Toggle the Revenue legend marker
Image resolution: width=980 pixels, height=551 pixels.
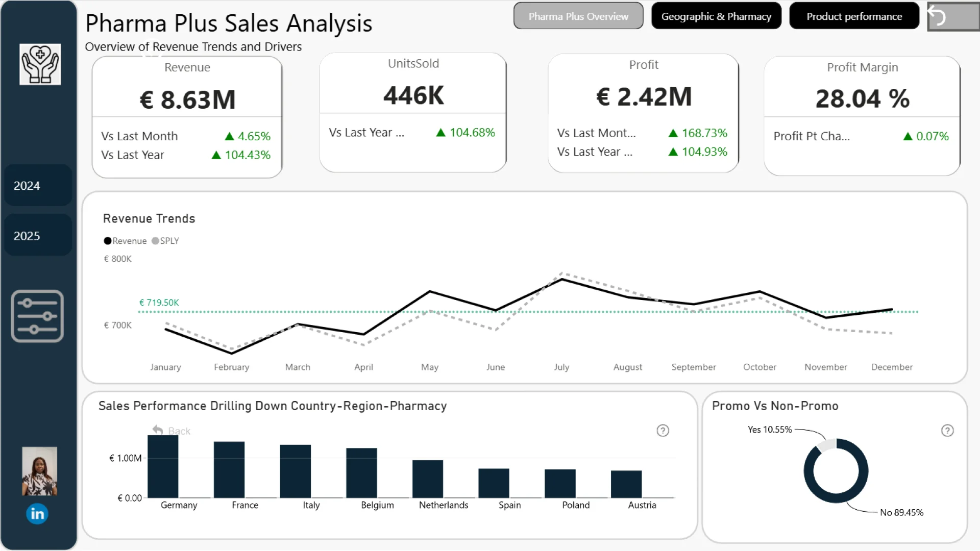(x=108, y=241)
